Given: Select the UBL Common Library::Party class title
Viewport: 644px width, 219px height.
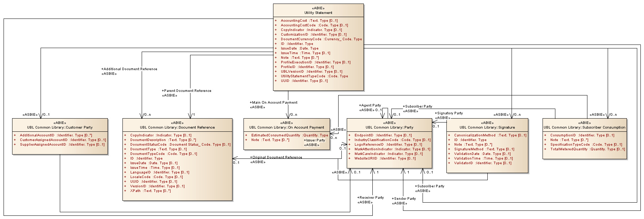Looking at the screenshot, I should click(389, 127).
